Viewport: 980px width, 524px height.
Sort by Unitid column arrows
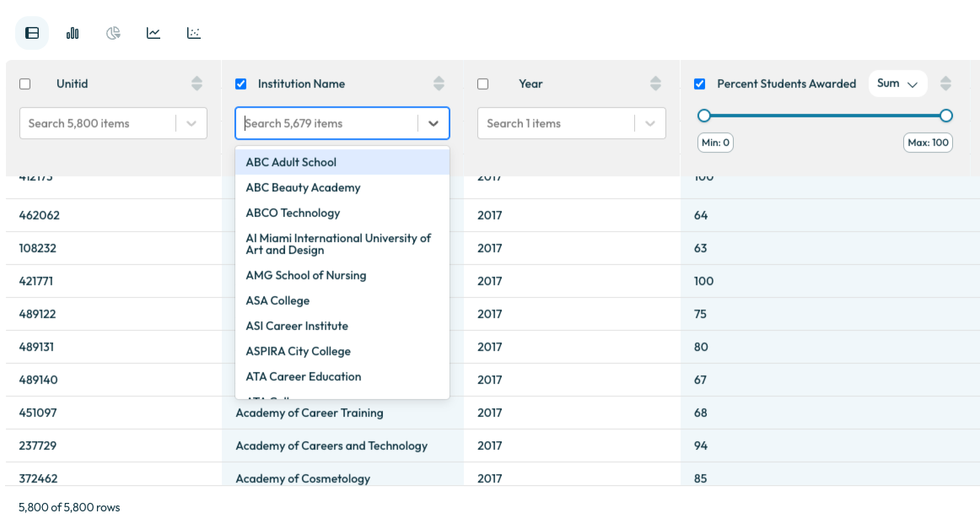coord(197,84)
